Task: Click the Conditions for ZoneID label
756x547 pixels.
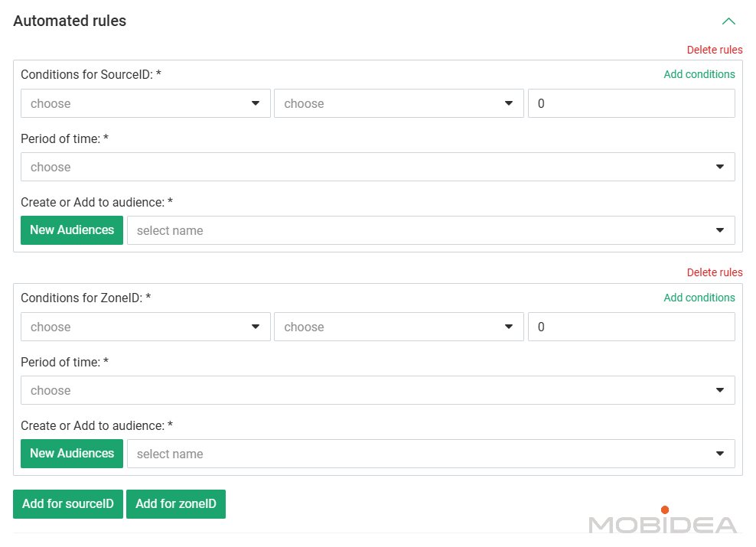Action: pos(86,298)
